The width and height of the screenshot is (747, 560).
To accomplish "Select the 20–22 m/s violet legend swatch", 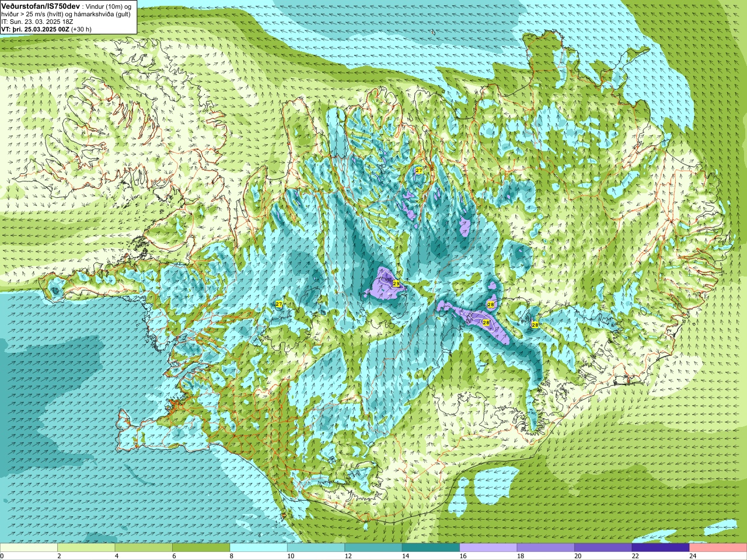I will pos(603,548).
